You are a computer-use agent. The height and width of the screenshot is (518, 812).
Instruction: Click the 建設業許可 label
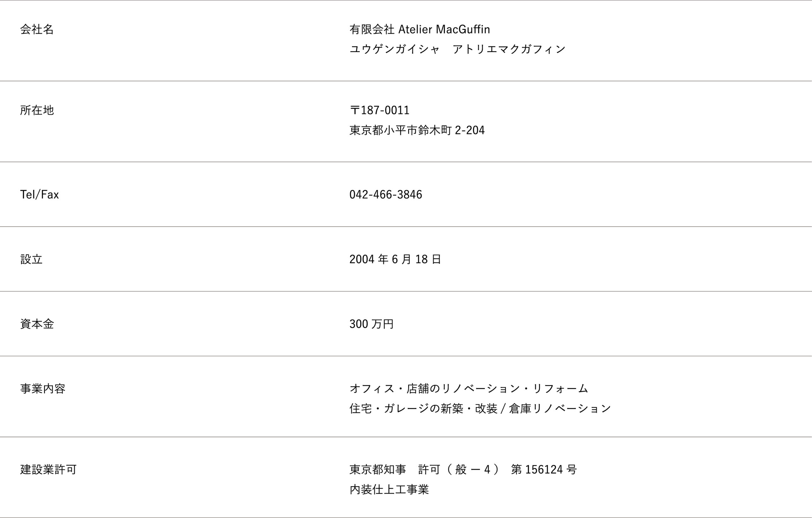pos(48,469)
